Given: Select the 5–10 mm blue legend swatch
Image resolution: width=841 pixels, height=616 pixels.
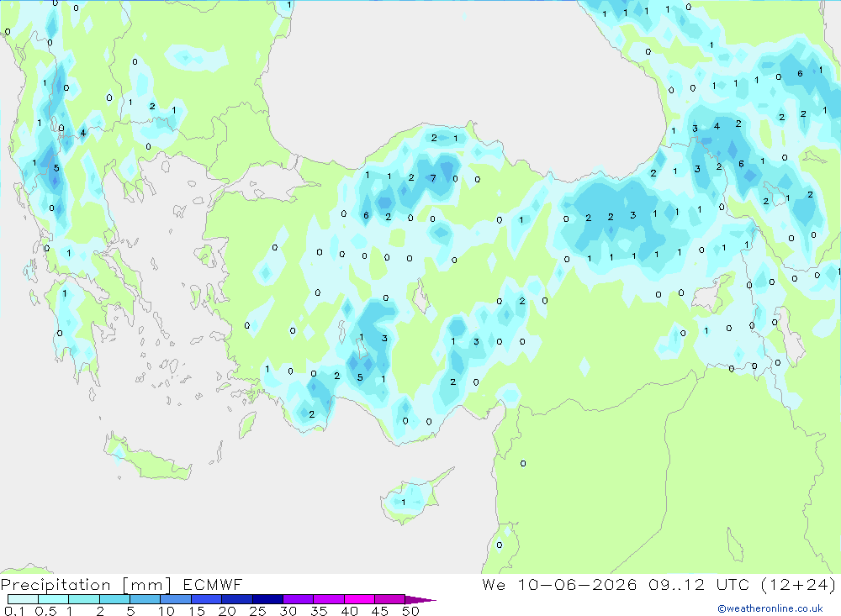Looking at the screenshot, I should 145,599.
